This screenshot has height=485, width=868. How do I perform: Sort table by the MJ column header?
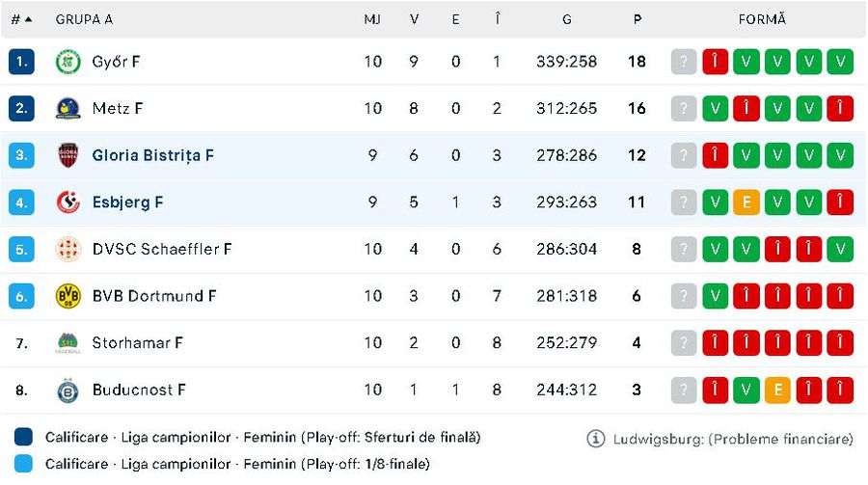372,19
